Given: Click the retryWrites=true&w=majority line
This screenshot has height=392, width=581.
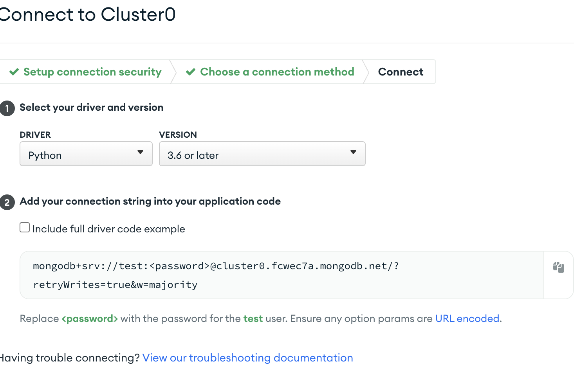Looking at the screenshot, I should point(115,285).
